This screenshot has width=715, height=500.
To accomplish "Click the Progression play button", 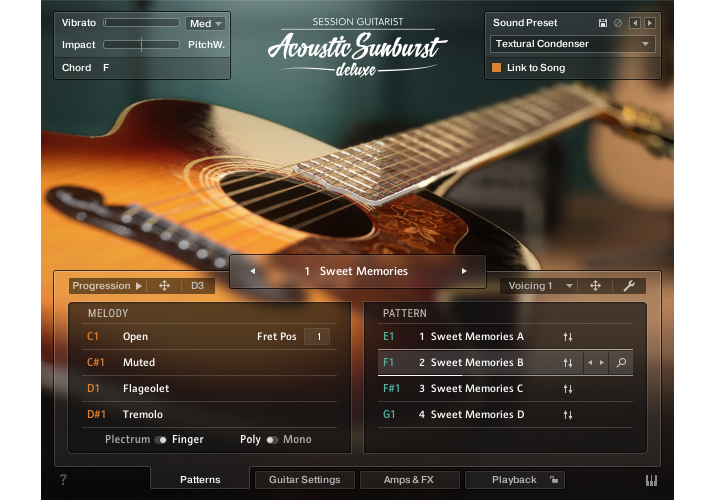I will 139,286.
